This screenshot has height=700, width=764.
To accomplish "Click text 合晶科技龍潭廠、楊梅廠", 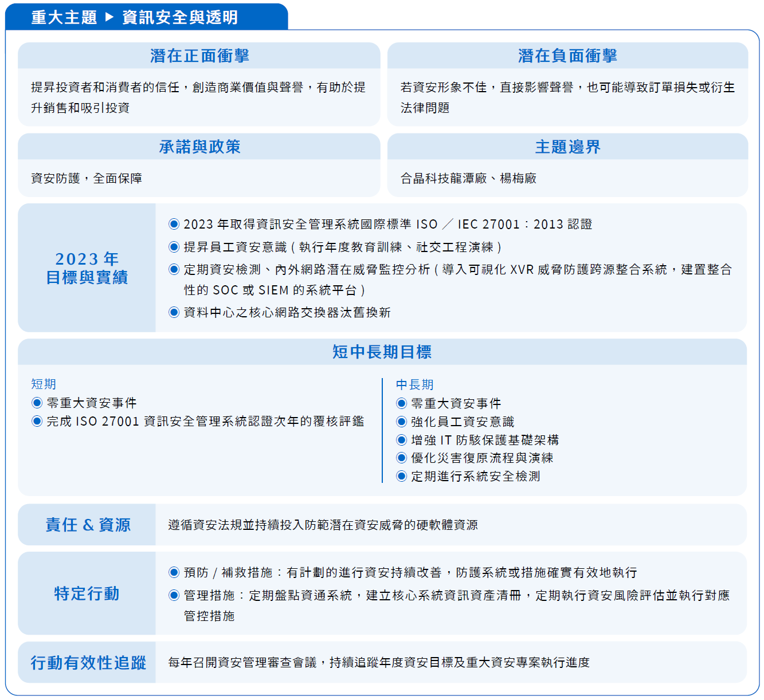I will click(468, 178).
